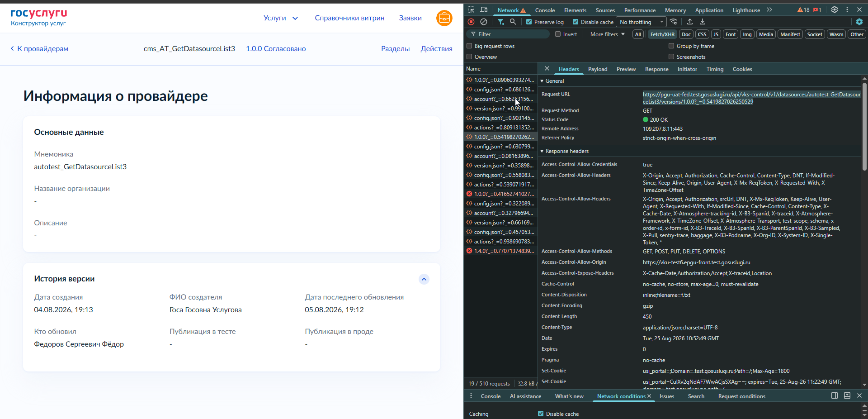The image size is (868, 419).
Task: Open the Разделы menu
Action: click(x=395, y=49)
